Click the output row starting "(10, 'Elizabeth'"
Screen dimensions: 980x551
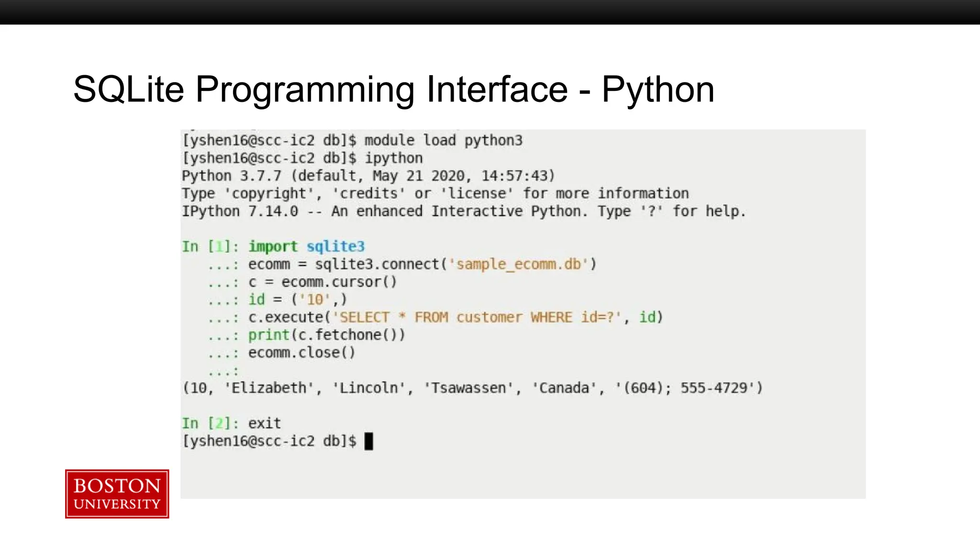pyautogui.click(x=473, y=388)
